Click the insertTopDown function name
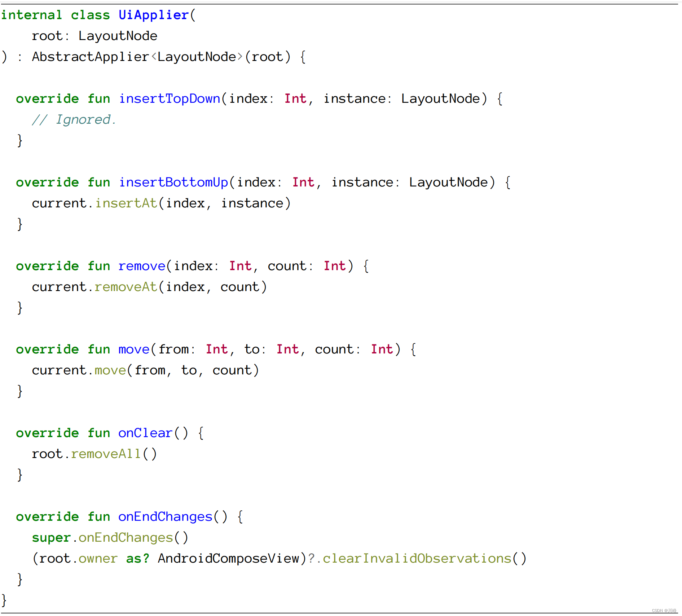Screen dimensions: 682x616 tap(170, 99)
